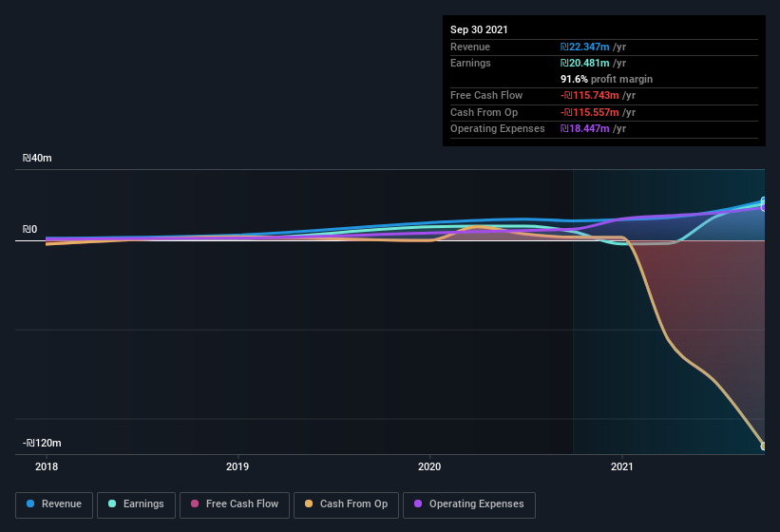Click the ₪0 y-axis label
This screenshot has height=532, width=780.
click(29, 229)
